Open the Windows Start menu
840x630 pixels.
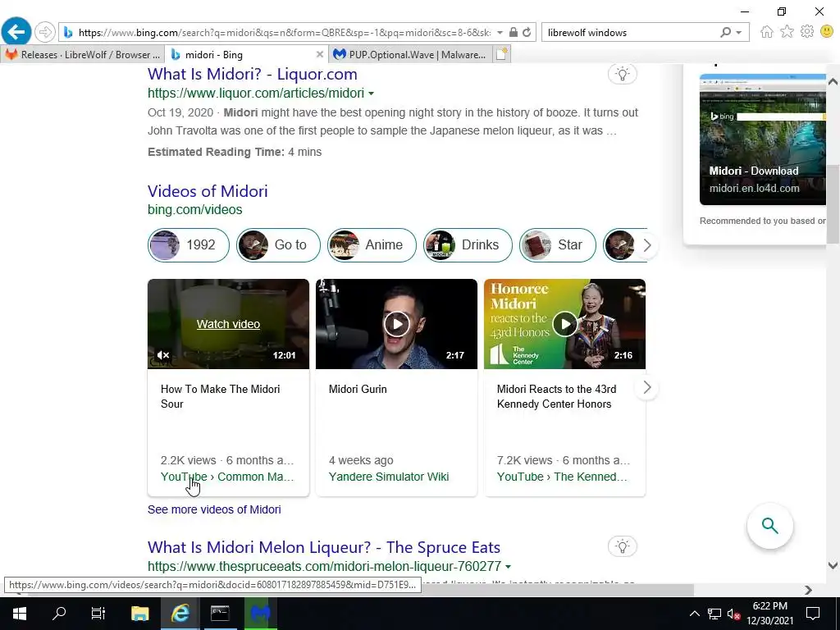[x=20, y=613]
